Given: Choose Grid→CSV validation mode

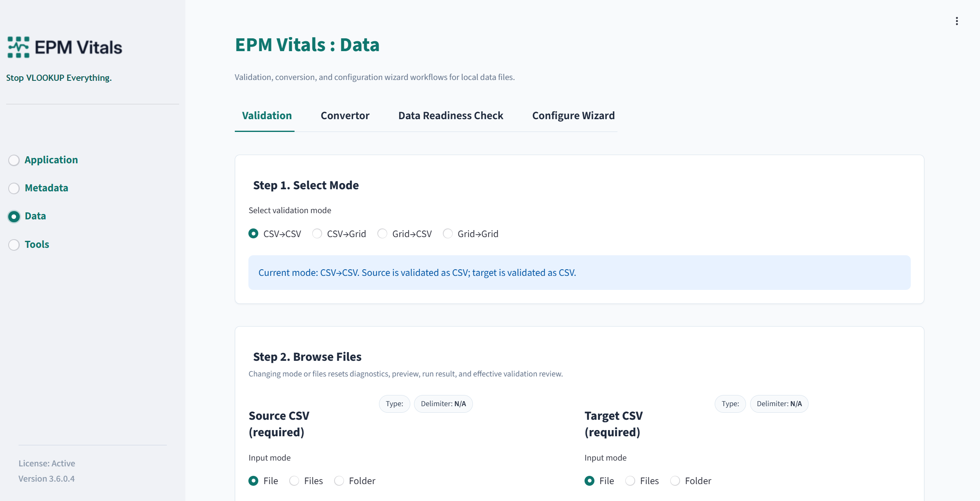Looking at the screenshot, I should click(x=405, y=234).
